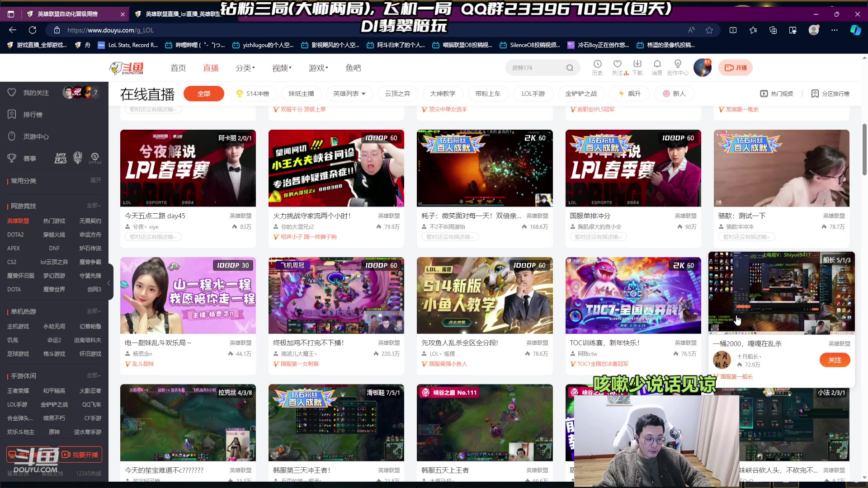Viewport: 868px width, 488px height.
Task: Open 排行榜 ranking sidebar icon
Action: [12, 114]
